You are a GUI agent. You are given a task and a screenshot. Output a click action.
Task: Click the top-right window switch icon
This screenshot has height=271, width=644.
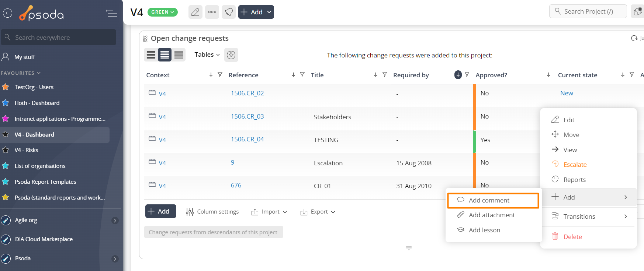point(638,11)
